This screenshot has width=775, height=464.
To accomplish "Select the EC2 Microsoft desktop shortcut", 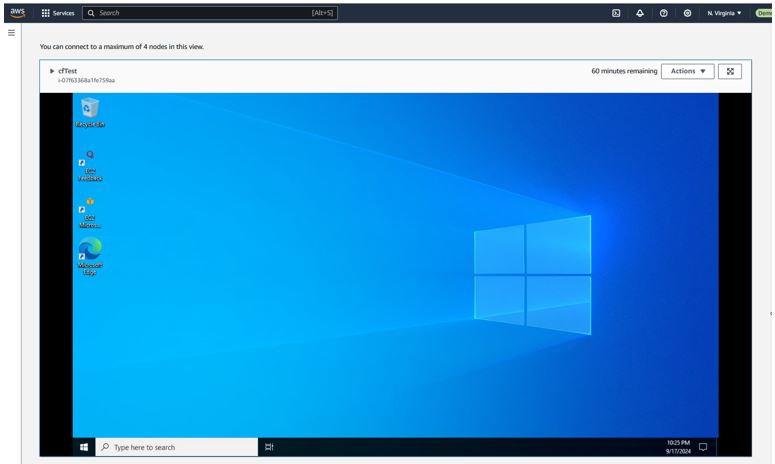I will (x=90, y=213).
